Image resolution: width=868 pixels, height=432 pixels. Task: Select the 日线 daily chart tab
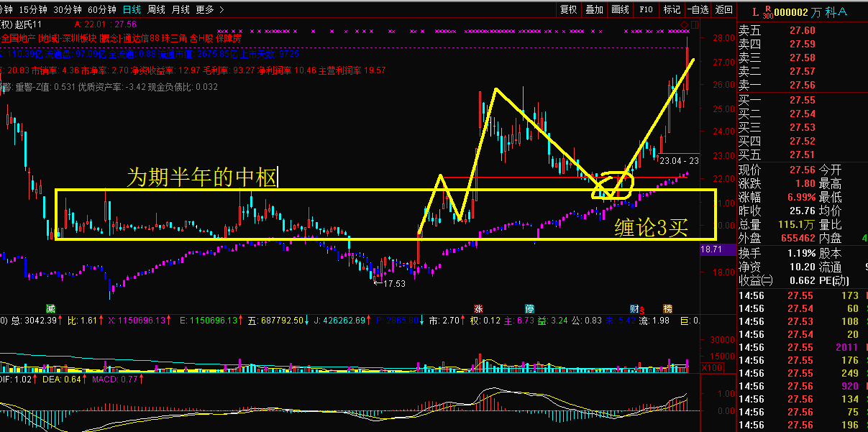(x=132, y=9)
